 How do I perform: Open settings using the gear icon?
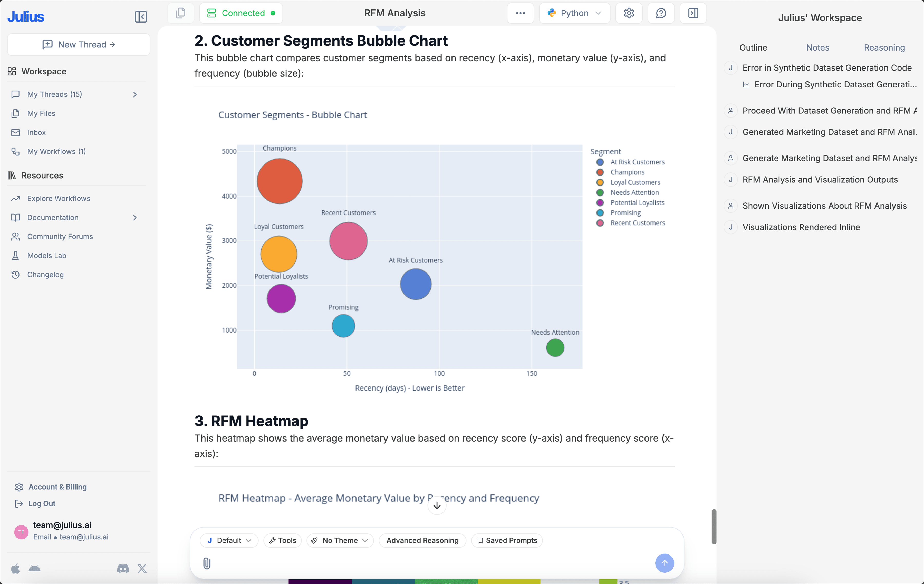click(629, 13)
